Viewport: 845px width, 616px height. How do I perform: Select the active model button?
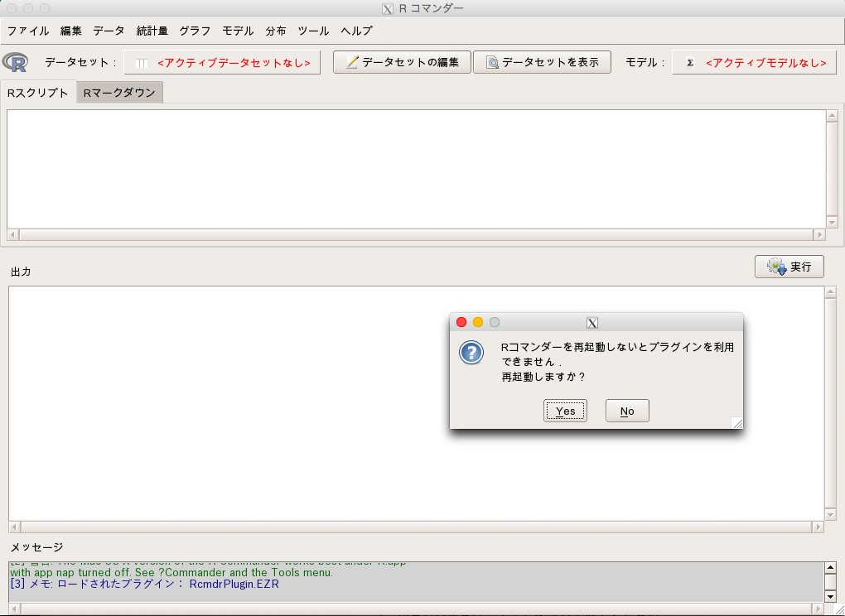[754, 62]
